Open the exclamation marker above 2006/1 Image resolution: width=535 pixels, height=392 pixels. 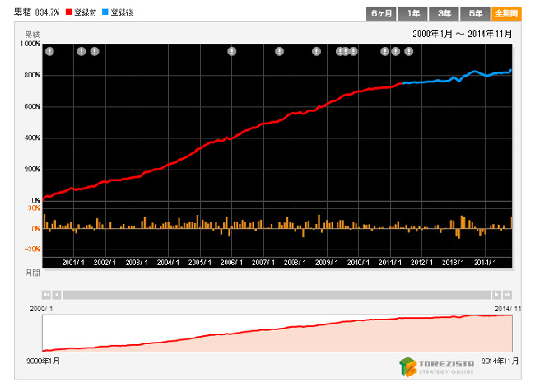click(x=232, y=52)
